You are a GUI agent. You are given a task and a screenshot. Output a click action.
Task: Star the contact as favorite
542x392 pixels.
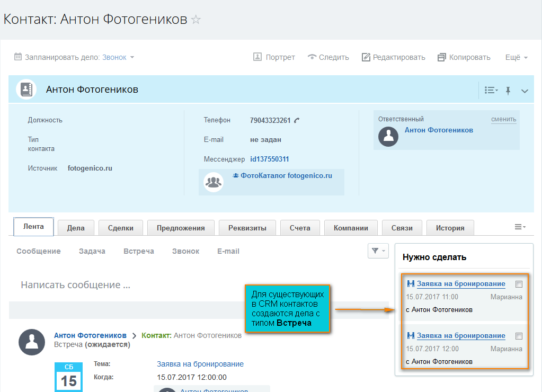pos(196,20)
